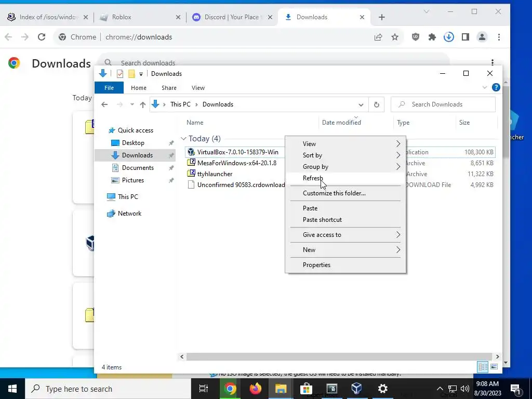Image resolution: width=532 pixels, height=399 pixels.
Task: Open the File ribbon tab
Action: [109, 87]
